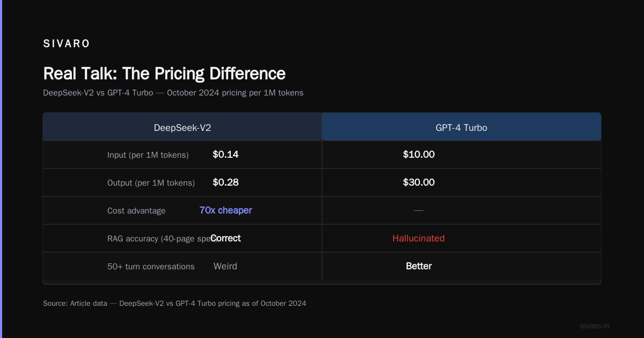Select the GPT-4 Turbo column header
644x338 pixels.
click(x=462, y=128)
